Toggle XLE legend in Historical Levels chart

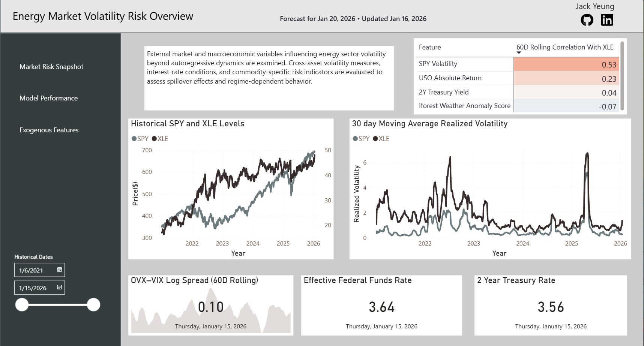[x=160, y=139]
